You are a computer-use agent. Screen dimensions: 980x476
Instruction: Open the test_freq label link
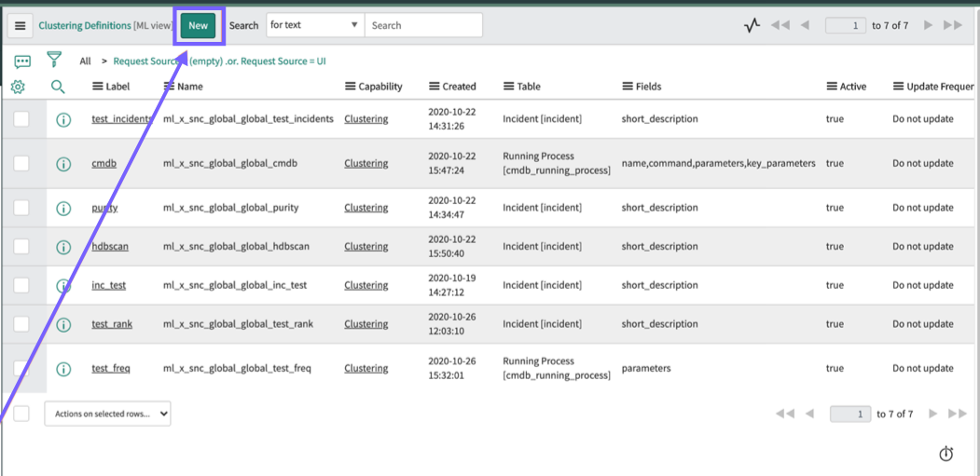pos(111,369)
